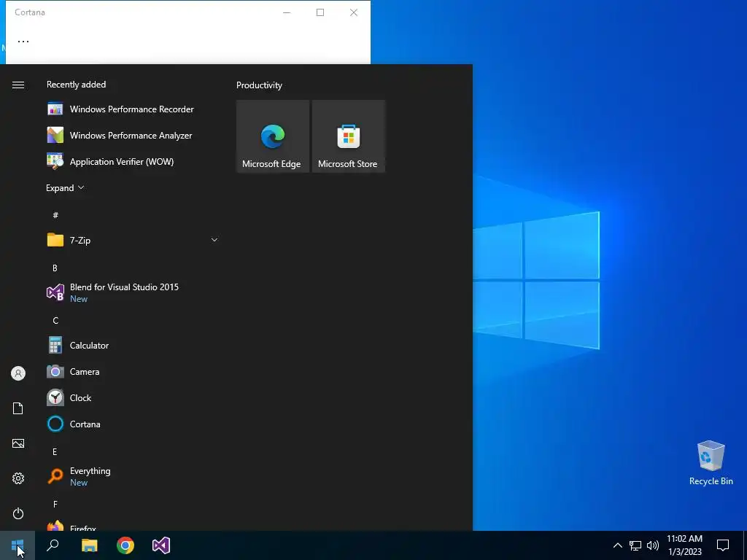Open the network status tray icon

(635, 545)
